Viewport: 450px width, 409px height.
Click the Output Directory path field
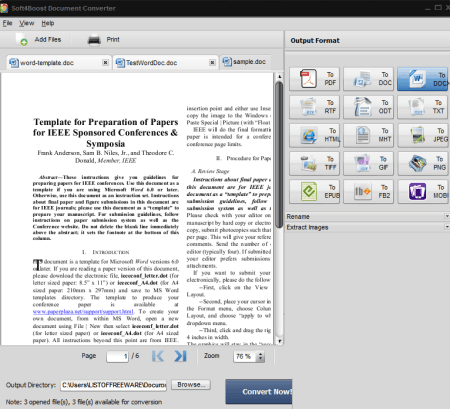click(x=113, y=385)
